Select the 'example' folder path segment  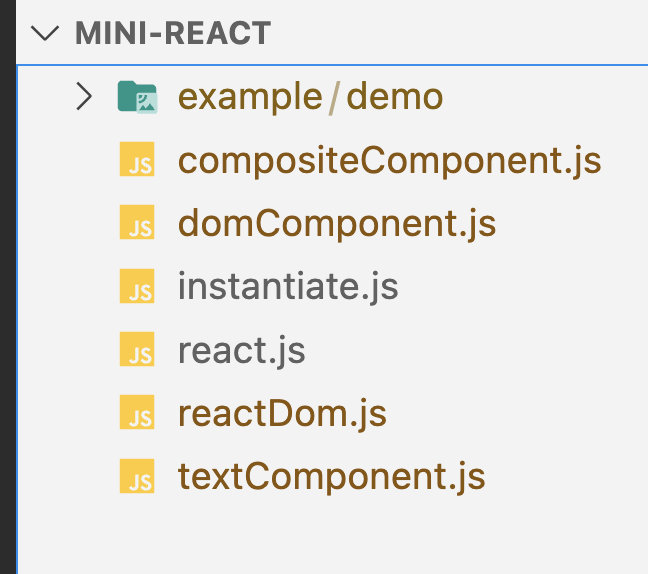click(250, 97)
